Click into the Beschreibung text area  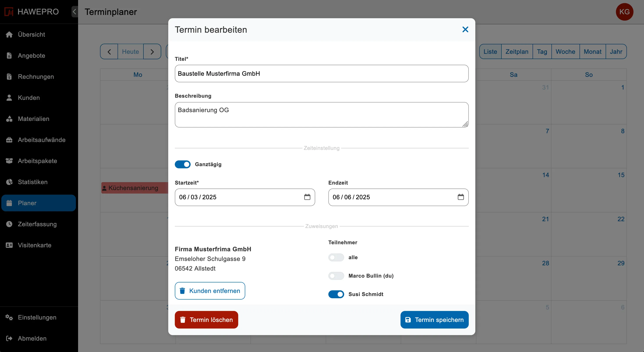point(322,115)
